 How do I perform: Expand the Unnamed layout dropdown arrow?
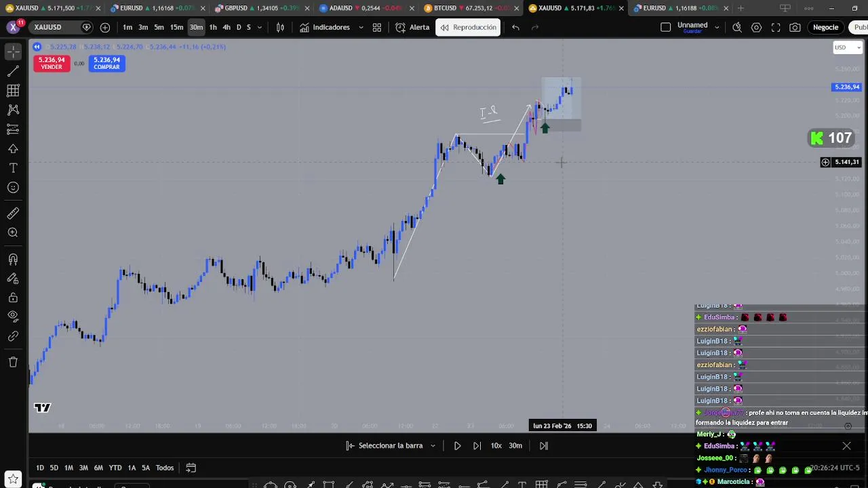(717, 27)
